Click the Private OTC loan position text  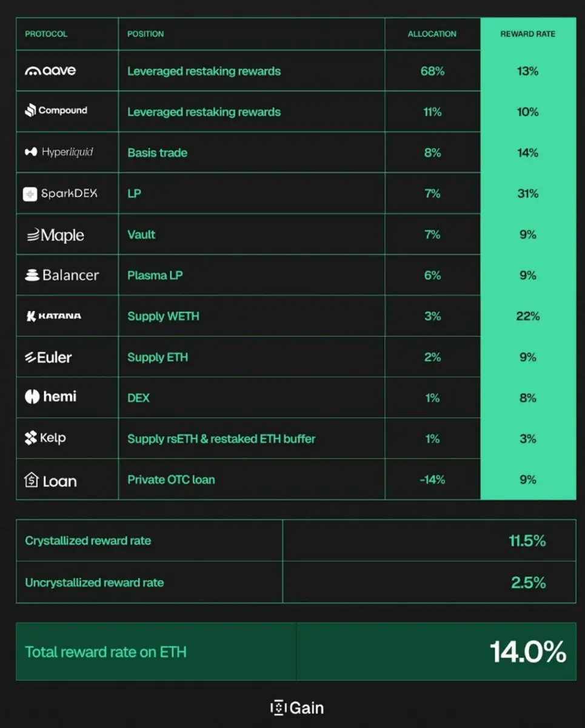171,479
